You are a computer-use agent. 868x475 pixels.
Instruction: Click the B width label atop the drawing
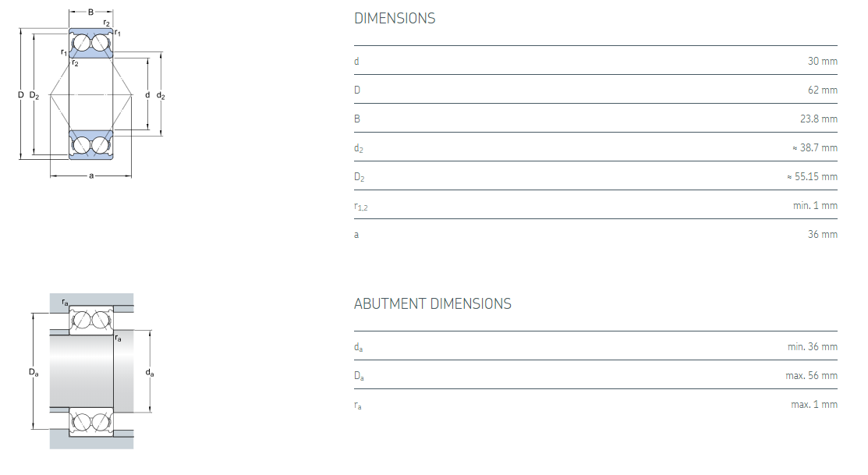91,12
